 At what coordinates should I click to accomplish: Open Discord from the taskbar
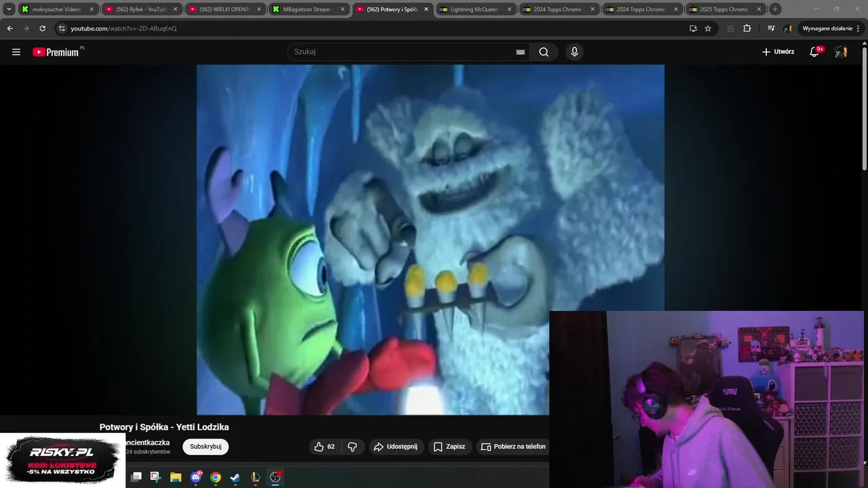196,477
